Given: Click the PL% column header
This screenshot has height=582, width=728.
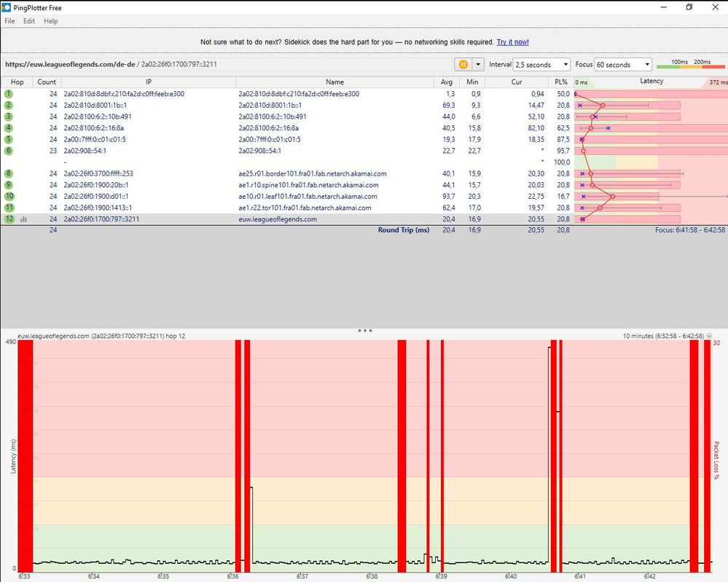Looking at the screenshot, I should point(560,82).
